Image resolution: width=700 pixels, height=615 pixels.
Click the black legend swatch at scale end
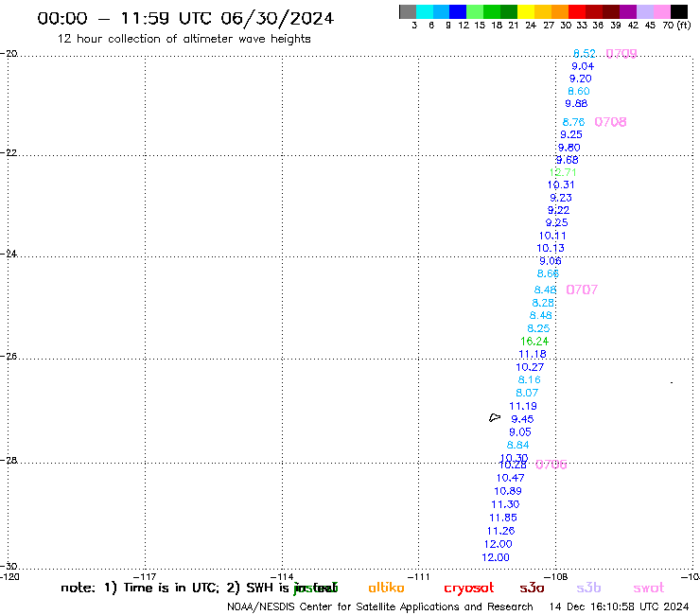(x=678, y=11)
